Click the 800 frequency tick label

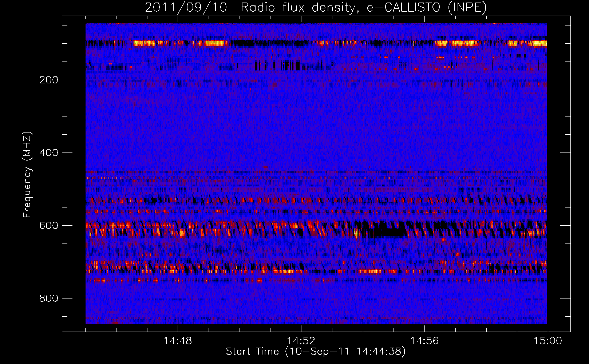coord(49,298)
